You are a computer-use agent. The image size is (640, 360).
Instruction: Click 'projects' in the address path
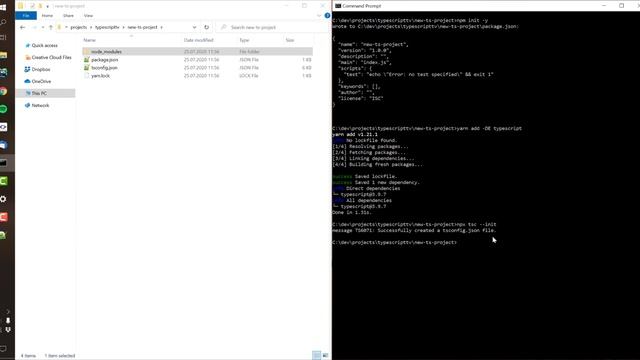click(79, 27)
